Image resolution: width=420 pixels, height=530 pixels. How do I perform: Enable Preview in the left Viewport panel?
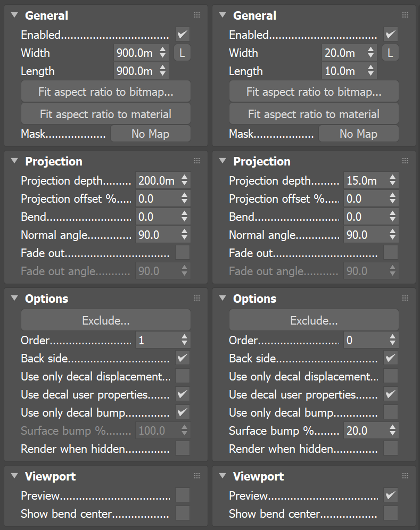tap(183, 495)
